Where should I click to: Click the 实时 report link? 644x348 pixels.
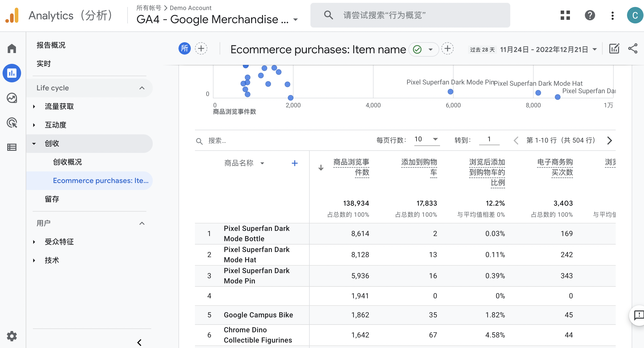tap(44, 64)
